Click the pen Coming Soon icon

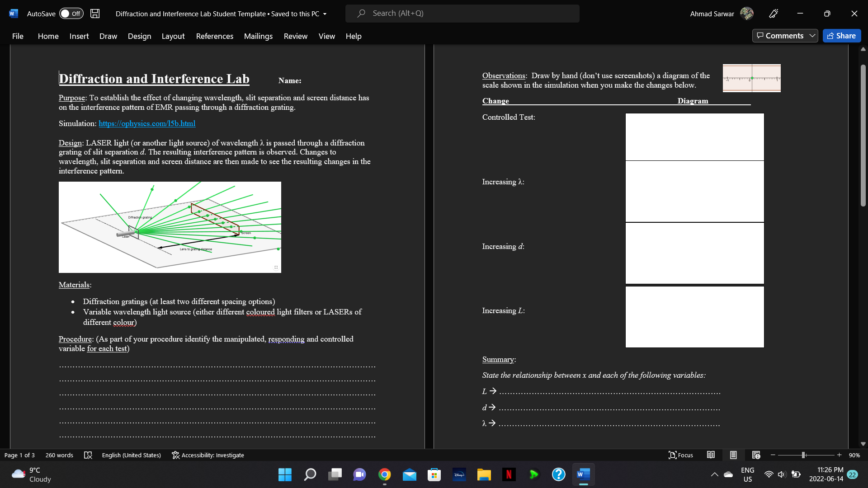774,14
